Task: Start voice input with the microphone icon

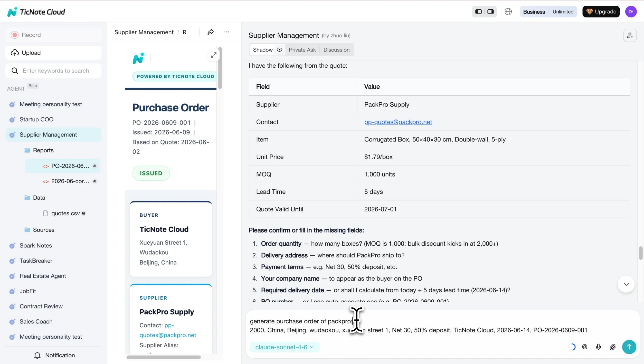Action: click(x=598, y=347)
